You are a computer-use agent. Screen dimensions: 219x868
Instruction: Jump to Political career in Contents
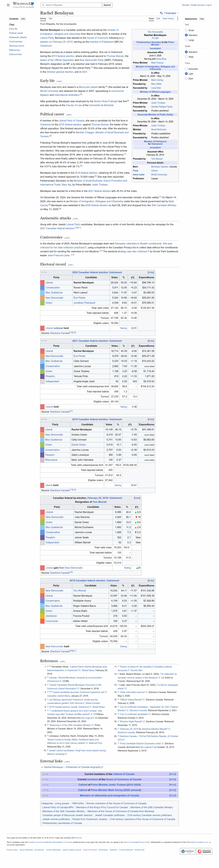pos(16,33)
